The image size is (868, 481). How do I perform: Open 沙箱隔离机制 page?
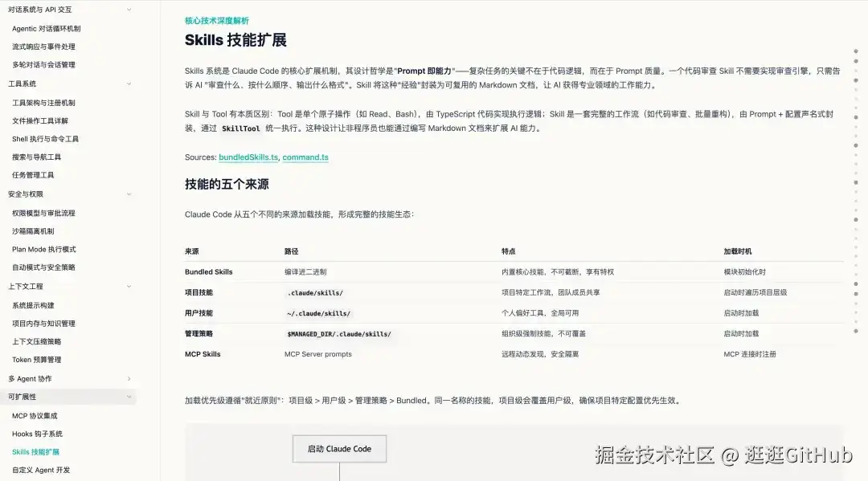[x=33, y=231]
